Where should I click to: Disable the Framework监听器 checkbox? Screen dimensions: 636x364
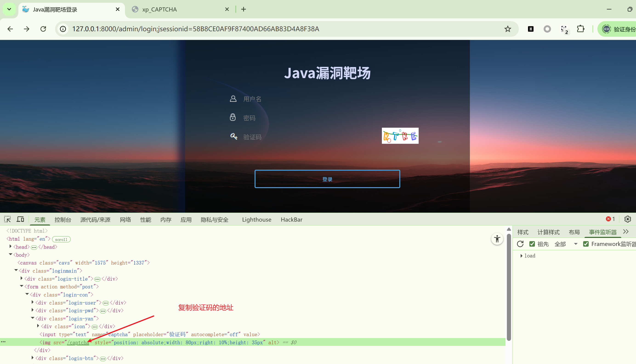pyautogui.click(x=586, y=244)
